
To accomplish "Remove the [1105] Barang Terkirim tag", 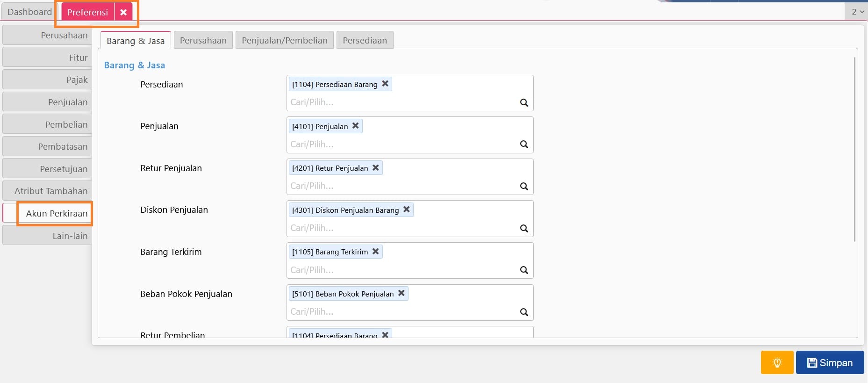I will (x=375, y=252).
